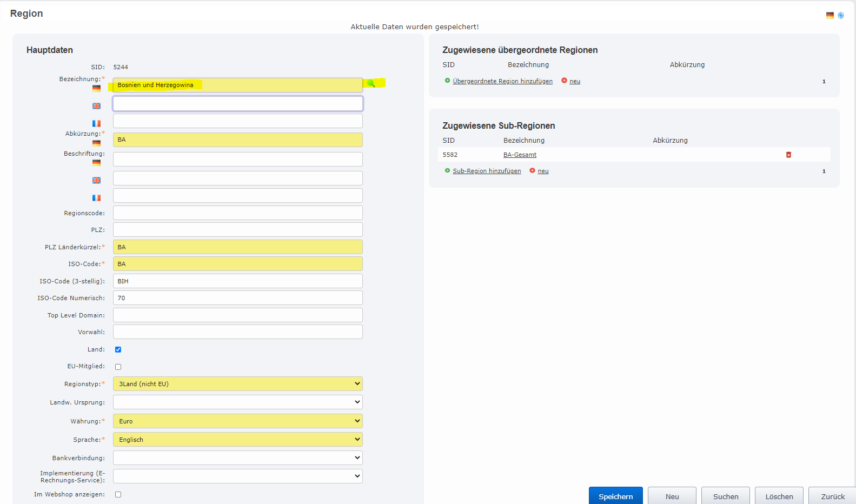This screenshot has height=504, width=856.
Task: Click the Übergeordnete Region hinzufügen link
Action: [502, 81]
